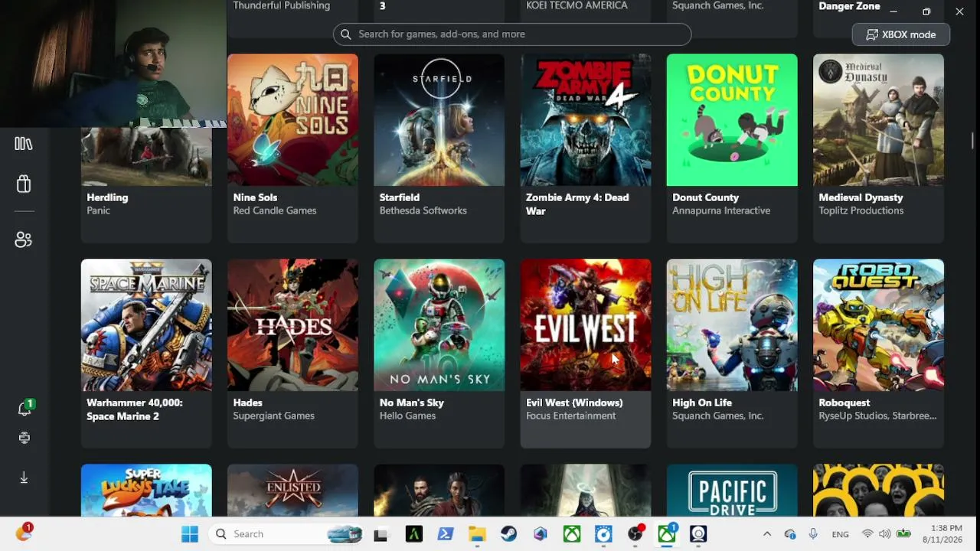Viewport: 980px width, 551px height.
Task: Open No Man's Sky cover
Action: coord(439,325)
